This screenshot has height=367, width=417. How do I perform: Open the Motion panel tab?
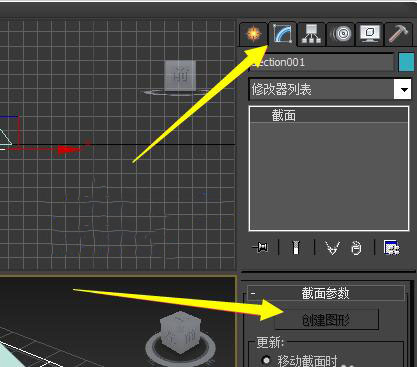(x=340, y=34)
